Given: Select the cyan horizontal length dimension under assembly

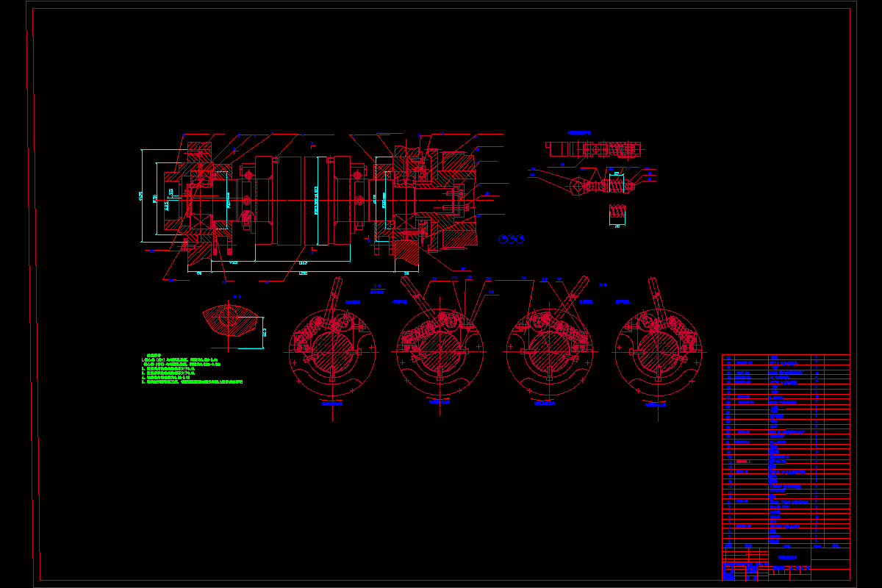Looking at the screenshot, I should [x=303, y=273].
